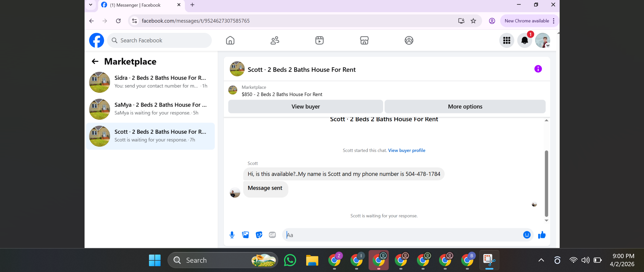The height and width of the screenshot is (272, 644).
Task: Choose a sticker icon
Action: [x=259, y=235]
